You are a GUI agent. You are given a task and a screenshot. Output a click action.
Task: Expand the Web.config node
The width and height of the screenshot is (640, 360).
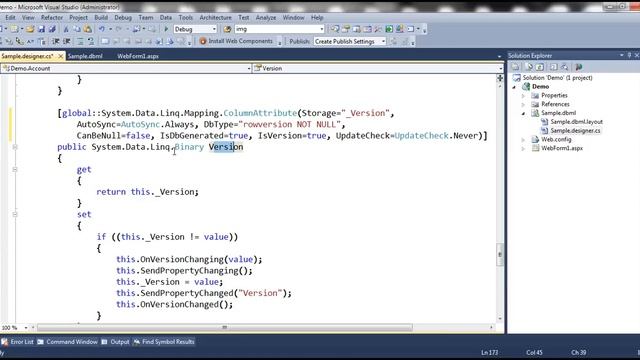tap(523, 140)
